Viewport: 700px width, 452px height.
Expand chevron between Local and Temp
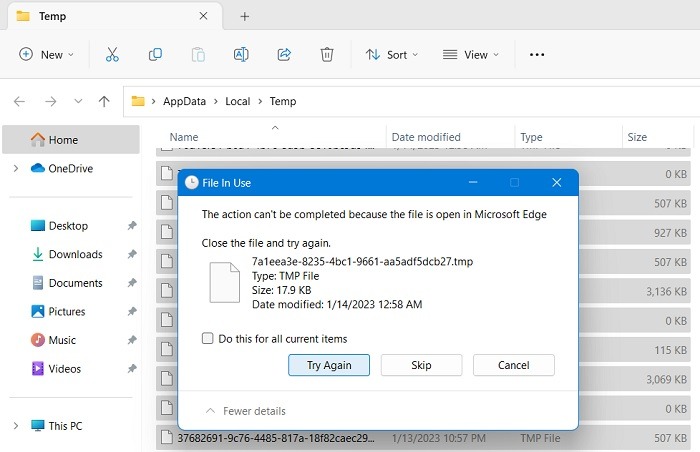[260, 101]
